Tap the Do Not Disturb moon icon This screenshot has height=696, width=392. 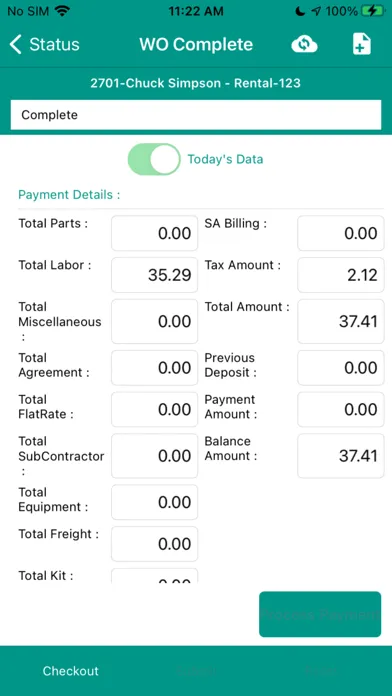click(301, 11)
